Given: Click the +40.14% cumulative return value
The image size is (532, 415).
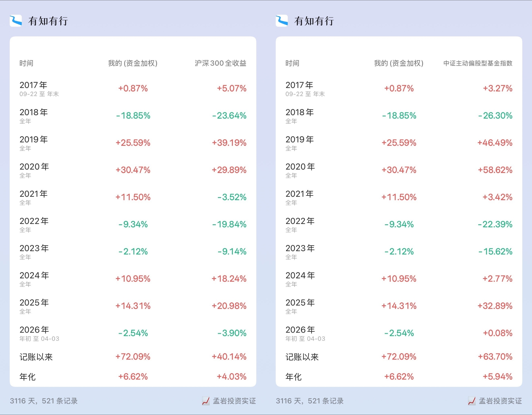Looking at the screenshot, I should pos(229,357).
